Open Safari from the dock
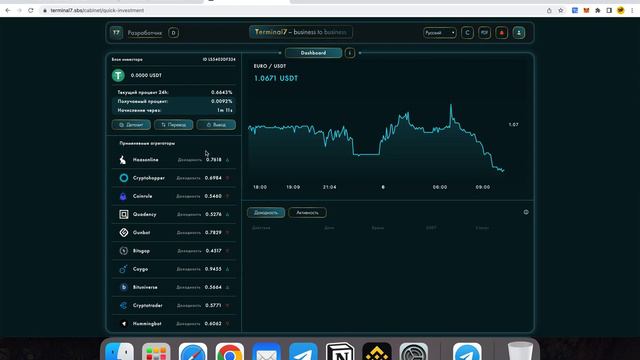Screen dimensions: 640x360 click(x=193, y=351)
